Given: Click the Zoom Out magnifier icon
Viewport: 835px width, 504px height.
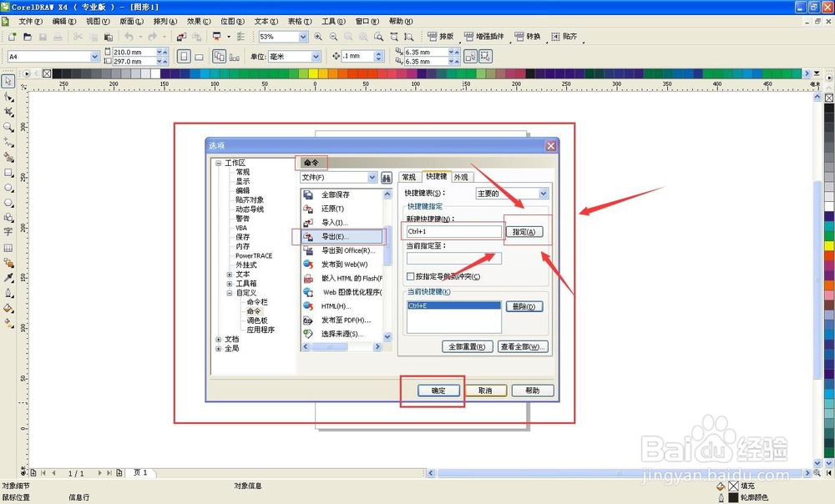Looking at the screenshot, I should pyautogui.click(x=333, y=37).
